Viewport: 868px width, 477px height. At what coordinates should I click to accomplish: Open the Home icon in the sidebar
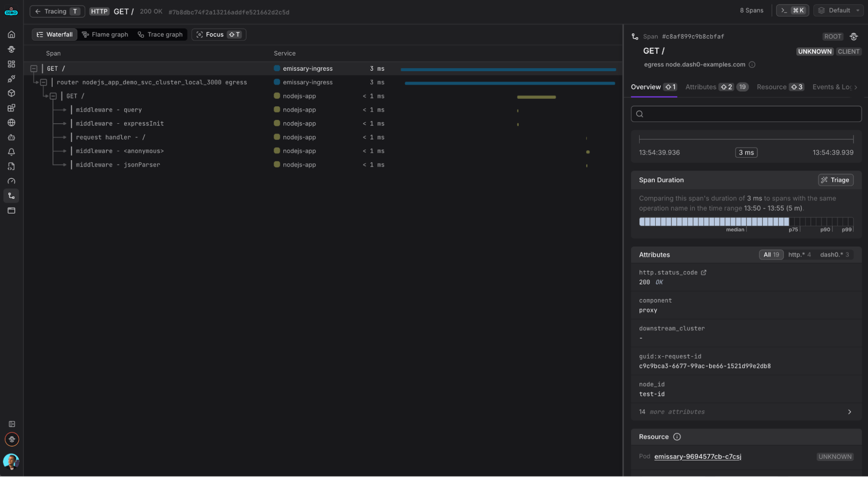(12, 34)
